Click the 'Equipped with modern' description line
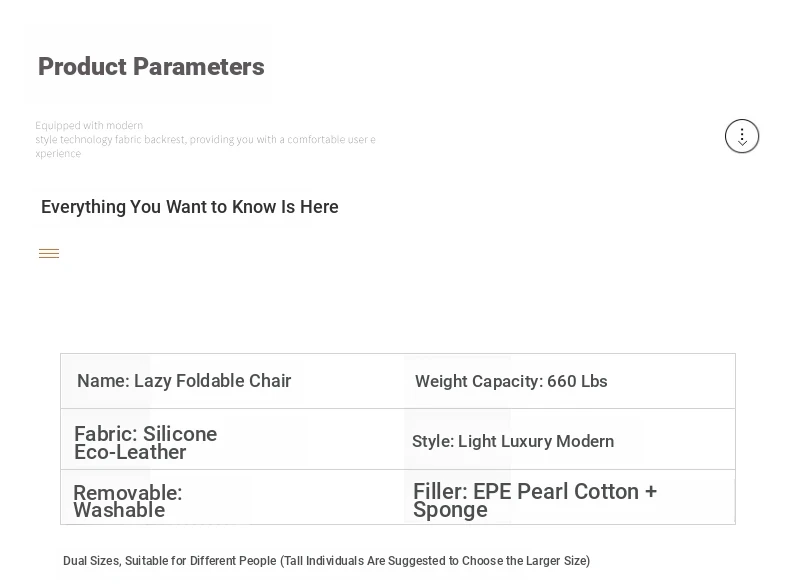 [89, 125]
